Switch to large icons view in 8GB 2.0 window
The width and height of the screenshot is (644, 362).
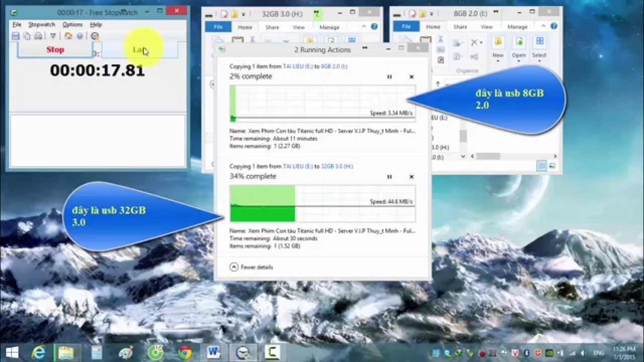coord(552,166)
